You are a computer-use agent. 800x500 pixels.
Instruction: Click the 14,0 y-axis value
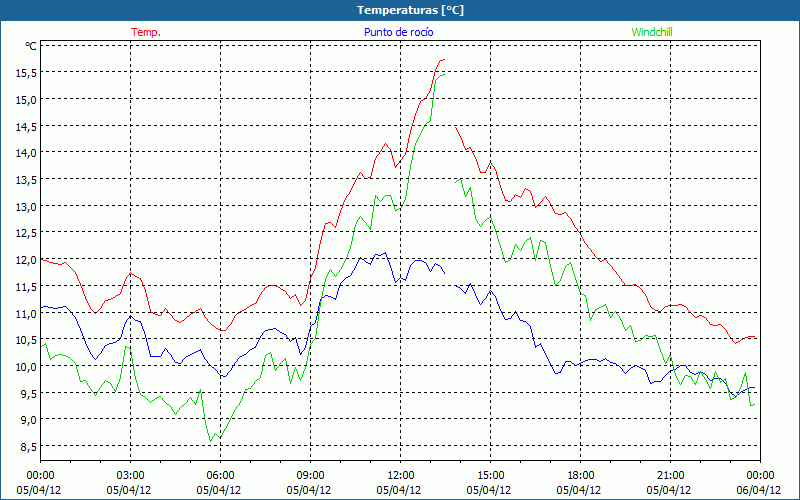point(26,153)
